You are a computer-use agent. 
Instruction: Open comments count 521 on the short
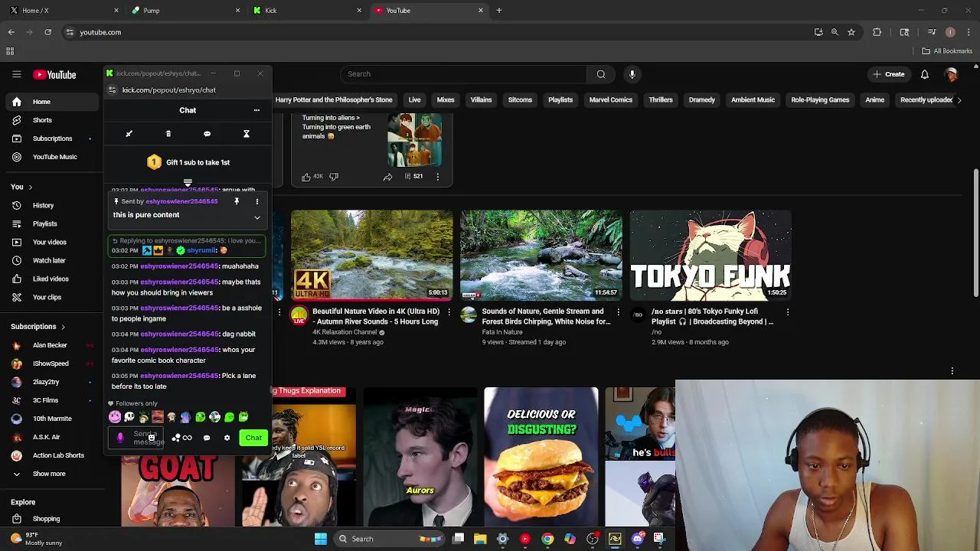pyautogui.click(x=413, y=177)
